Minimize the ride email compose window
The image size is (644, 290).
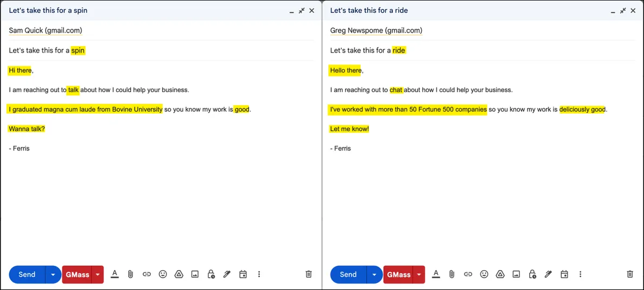coord(613,11)
